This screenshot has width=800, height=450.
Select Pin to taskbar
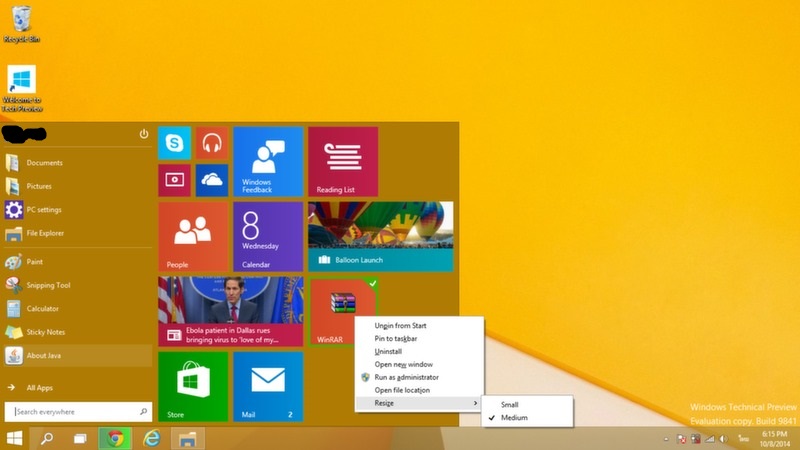(x=419, y=338)
